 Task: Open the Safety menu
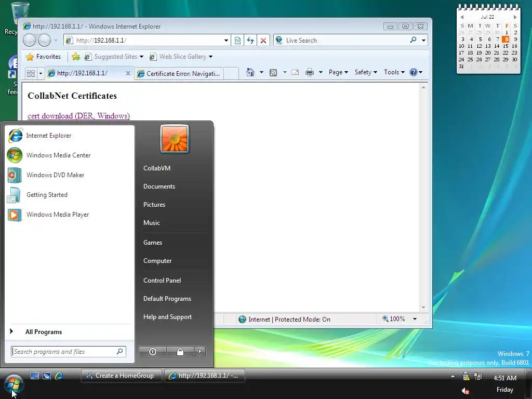[366, 72]
